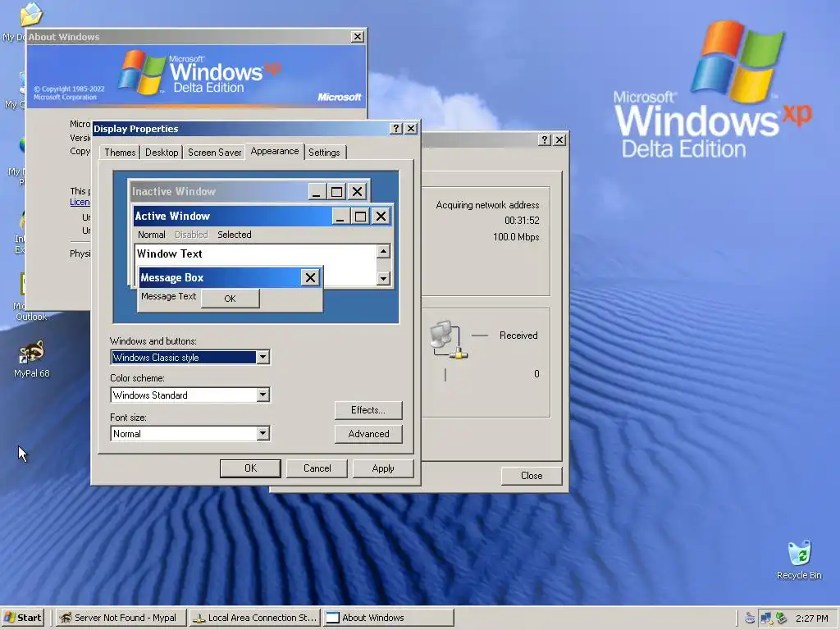Cancel the Display Properties dialog

(317, 468)
